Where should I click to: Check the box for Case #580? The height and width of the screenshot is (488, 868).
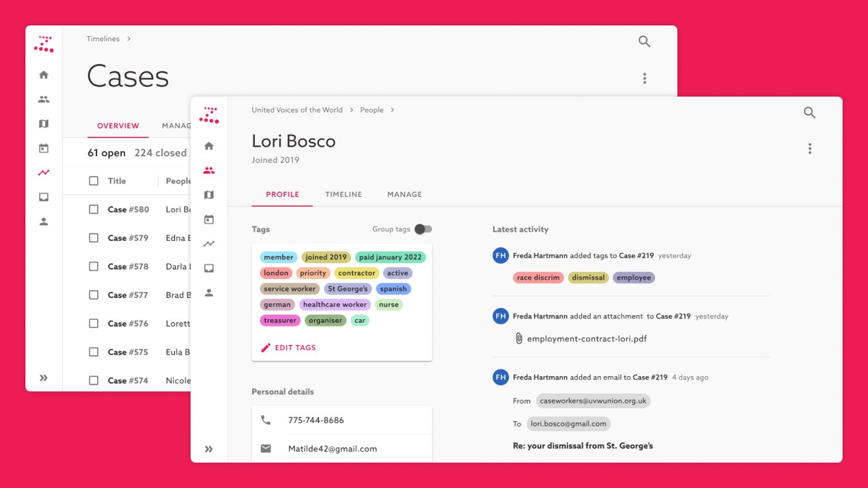tap(93, 209)
